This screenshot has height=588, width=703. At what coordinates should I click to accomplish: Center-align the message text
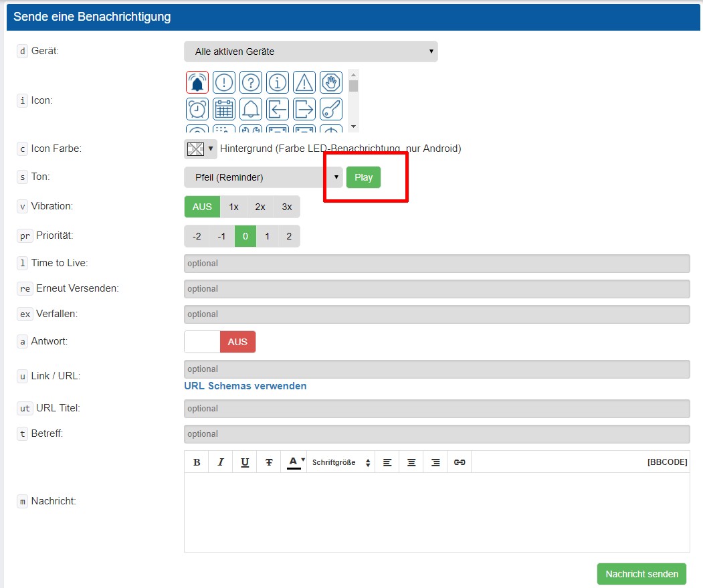pyautogui.click(x=411, y=462)
